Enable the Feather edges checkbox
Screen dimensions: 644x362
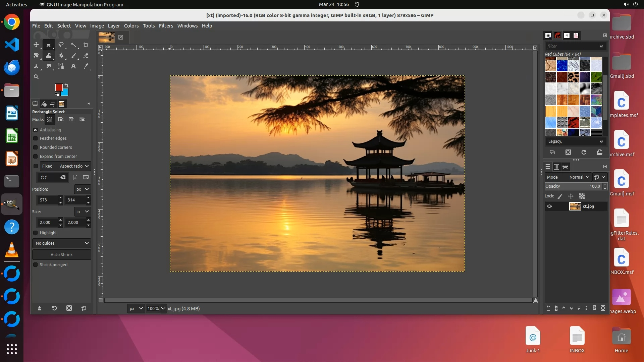point(36,138)
